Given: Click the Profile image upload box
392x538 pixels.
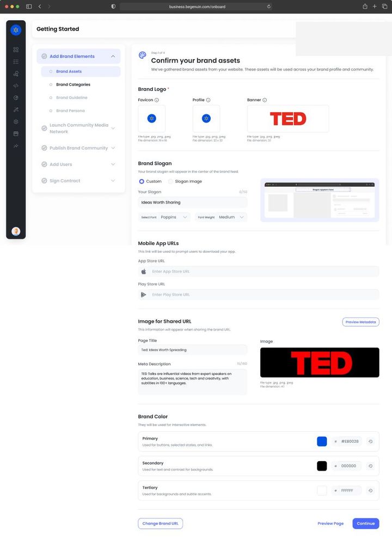Looking at the screenshot, I should coord(206,119).
